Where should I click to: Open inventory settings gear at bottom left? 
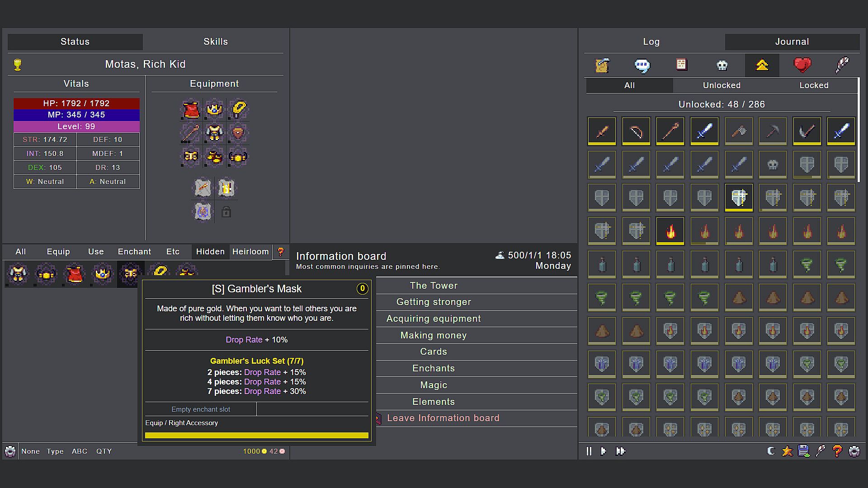10,451
